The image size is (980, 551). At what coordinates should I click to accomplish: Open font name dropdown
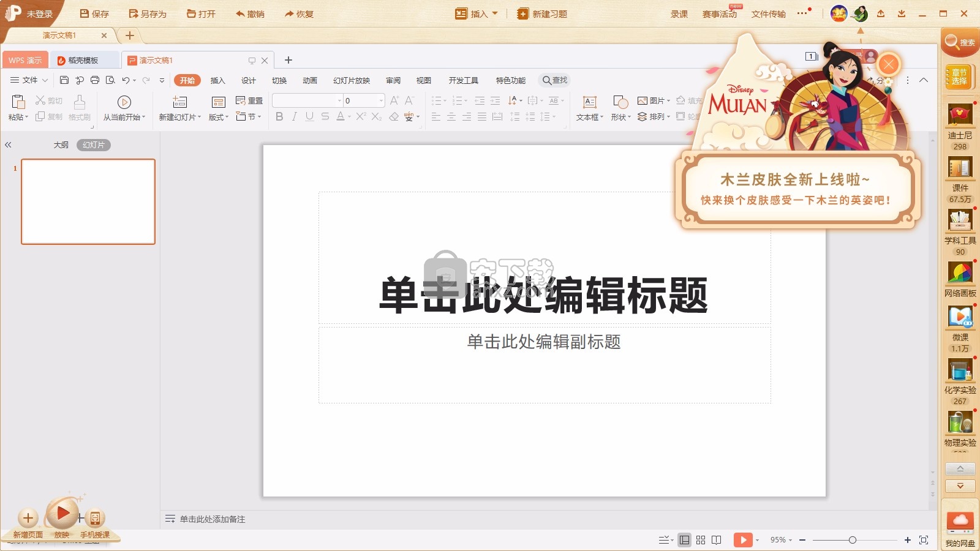(339, 100)
